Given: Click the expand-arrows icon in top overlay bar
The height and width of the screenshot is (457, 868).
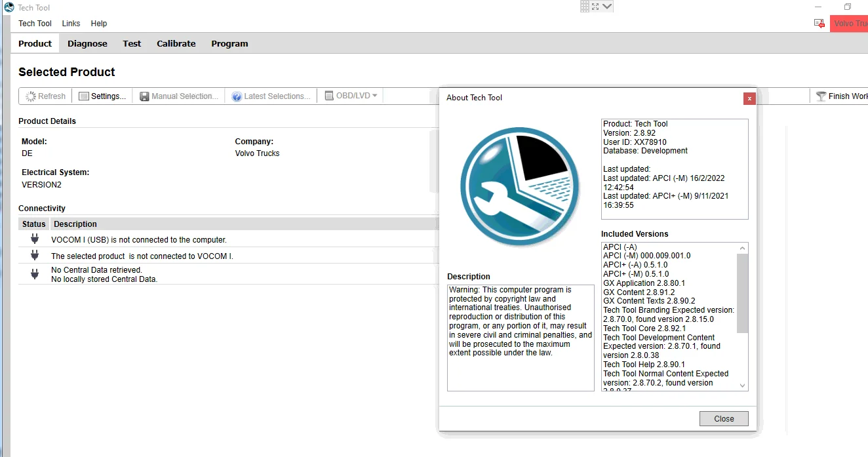Looking at the screenshot, I should pyautogui.click(x=595, y=6).
